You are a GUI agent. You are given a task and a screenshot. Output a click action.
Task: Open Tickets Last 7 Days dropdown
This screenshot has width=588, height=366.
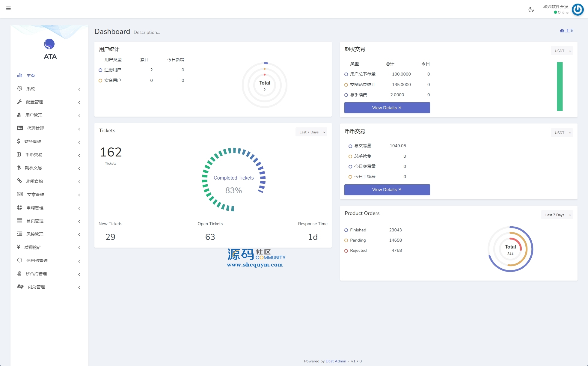click(311, 132)
